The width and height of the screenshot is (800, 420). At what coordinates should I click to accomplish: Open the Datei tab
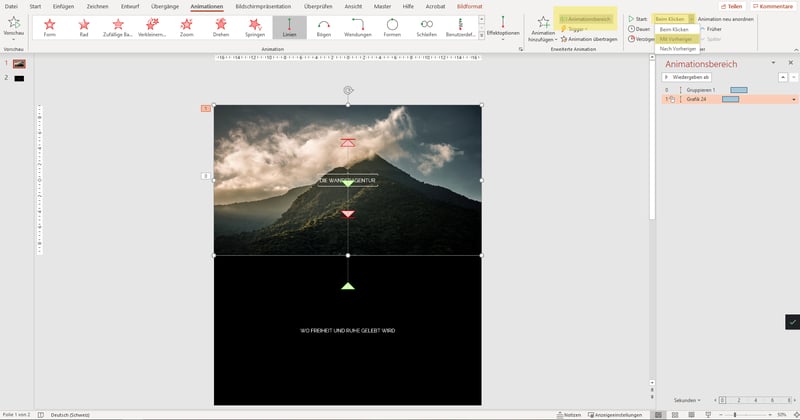pos(11,6)
